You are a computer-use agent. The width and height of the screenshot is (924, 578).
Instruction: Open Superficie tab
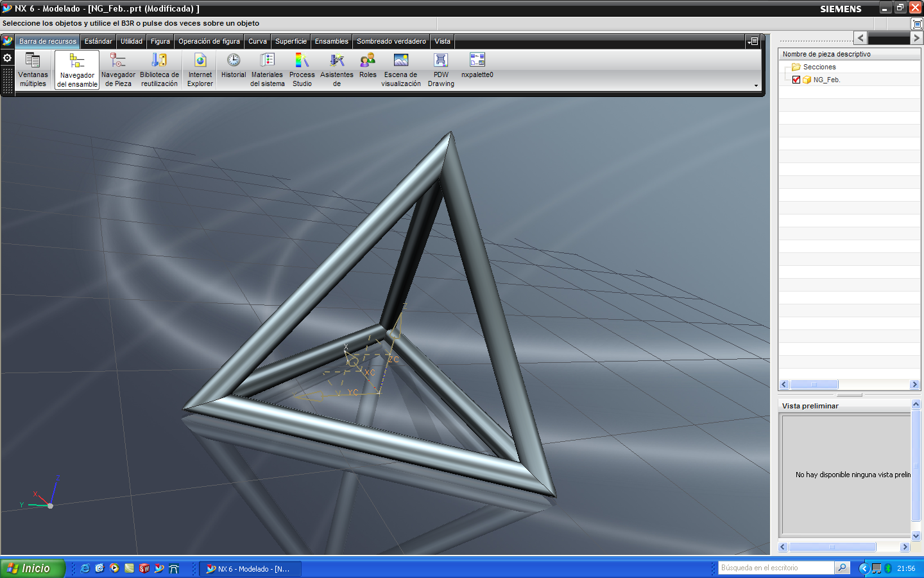point(291,41)
